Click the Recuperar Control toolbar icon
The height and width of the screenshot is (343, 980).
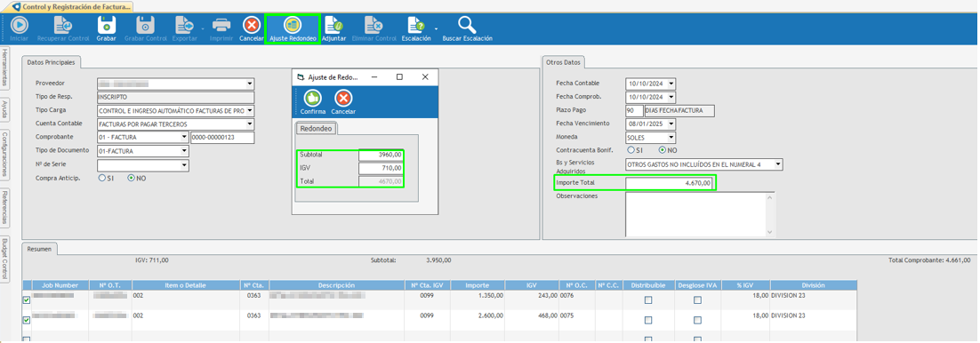[x=63, y=25]
